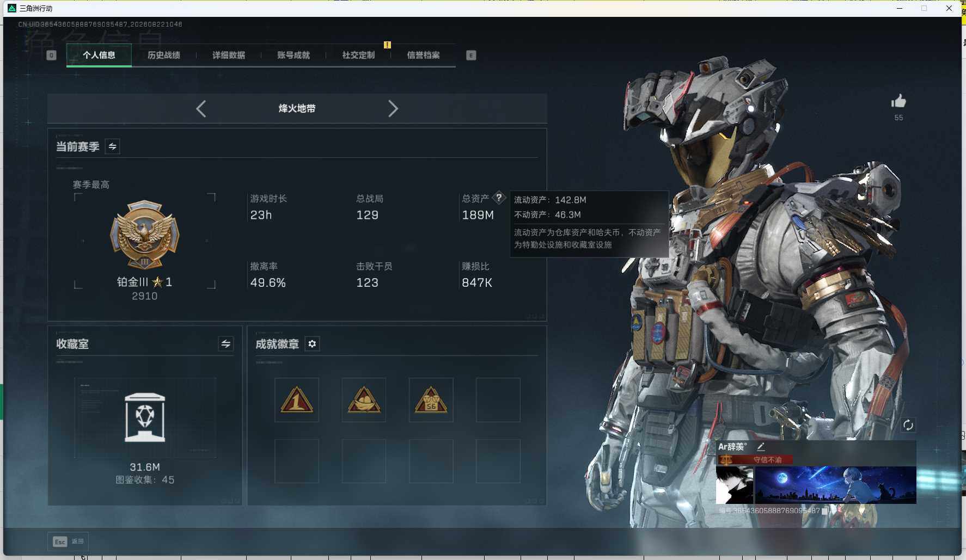Click the Esc 返回 button
The width and height of the screenshot is (966, 560).
68,541
